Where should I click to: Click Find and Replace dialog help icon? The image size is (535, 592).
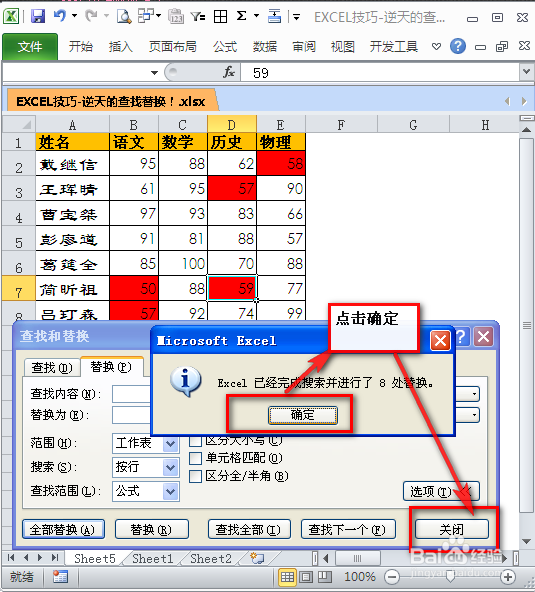461,336
